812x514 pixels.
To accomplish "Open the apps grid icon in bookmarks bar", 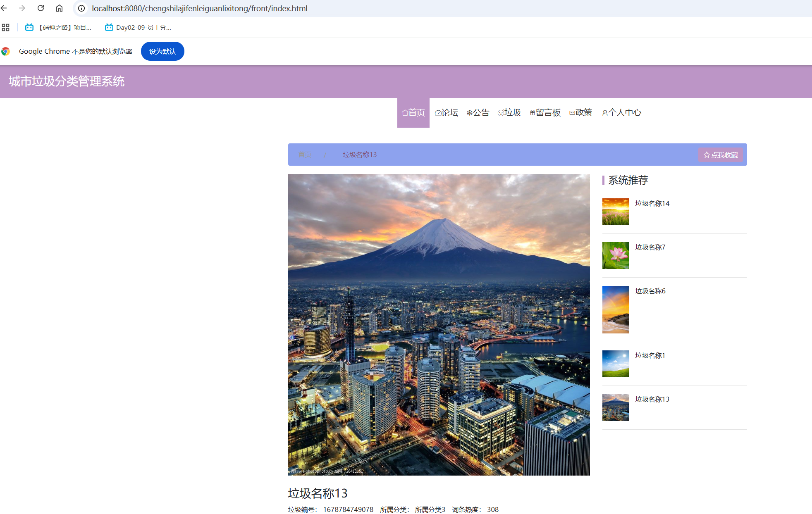I will 5,28.
